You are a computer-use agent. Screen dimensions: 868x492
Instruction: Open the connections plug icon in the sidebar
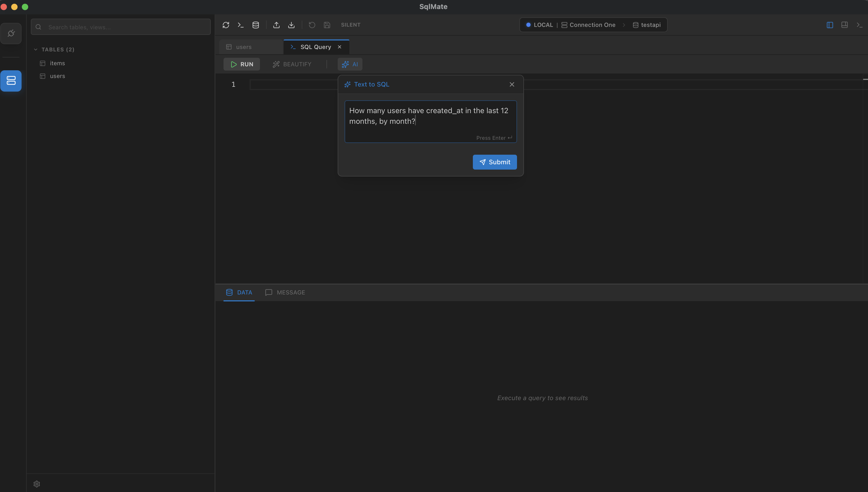point(11,33)
